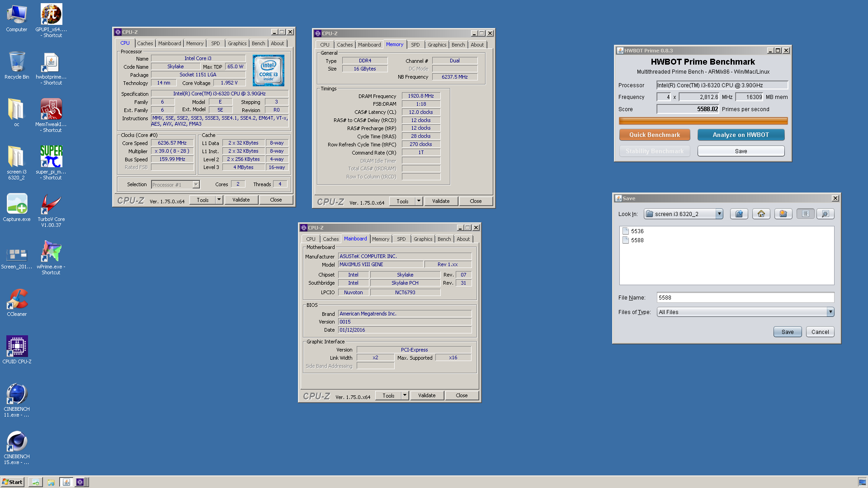Click the File Name input field
This screenshot has height=488, width=868.
(x=745, y=297)
